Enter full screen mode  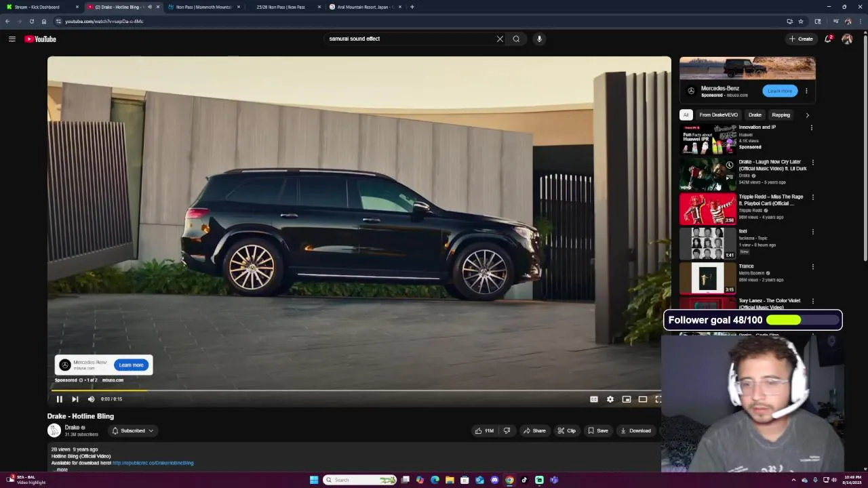coord(658,399)
